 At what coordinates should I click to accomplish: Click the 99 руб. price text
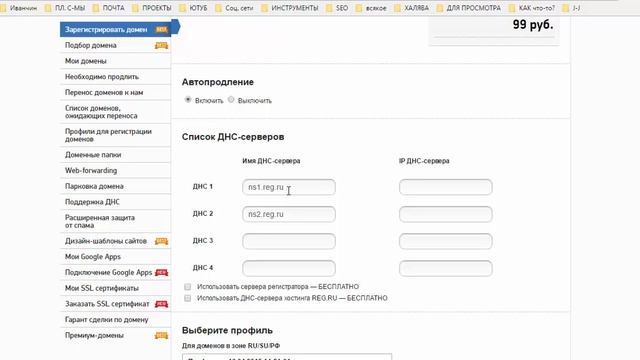click(x=533, y=24)
